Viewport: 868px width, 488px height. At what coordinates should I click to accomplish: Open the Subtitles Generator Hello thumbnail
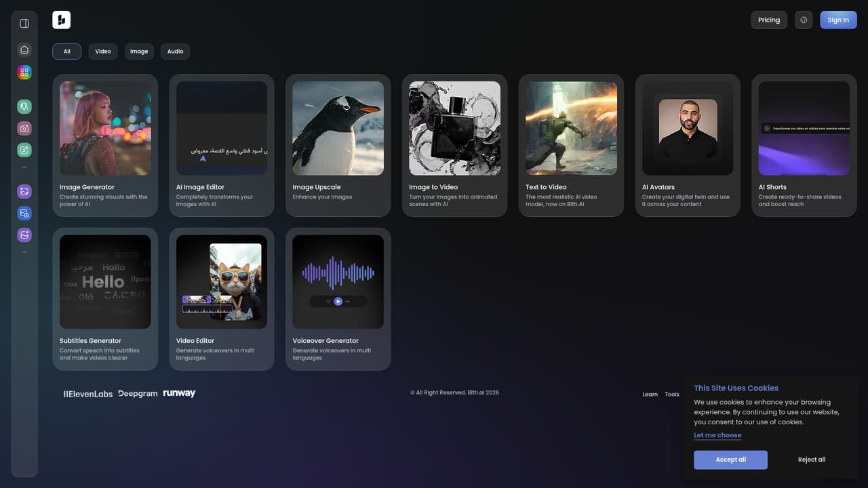tap(105, 282)
